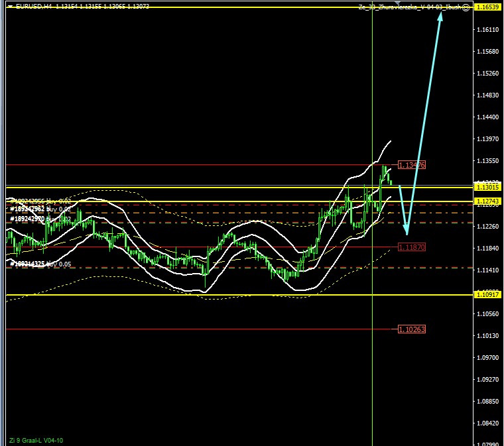Select the cyan upward arrow drawing
The height and width of the screenshot is (446, 504).
click(x=425, y=119)
